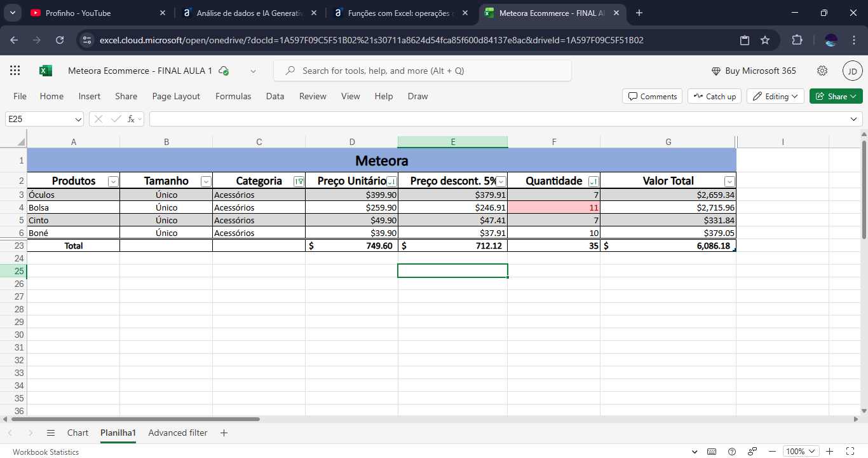This screenshot has height=458, width=868.
Task: Open the Microsoft 365 app launcher
Action: click(x=15, y=71)
